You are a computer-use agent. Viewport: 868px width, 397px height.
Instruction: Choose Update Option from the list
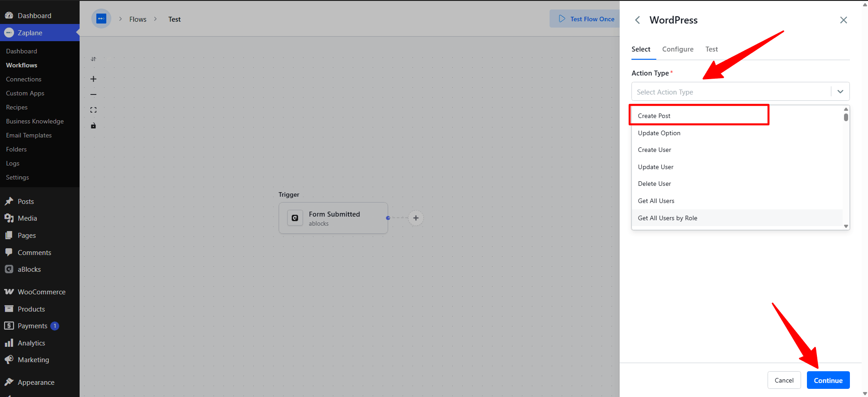(x=737, y=133)
